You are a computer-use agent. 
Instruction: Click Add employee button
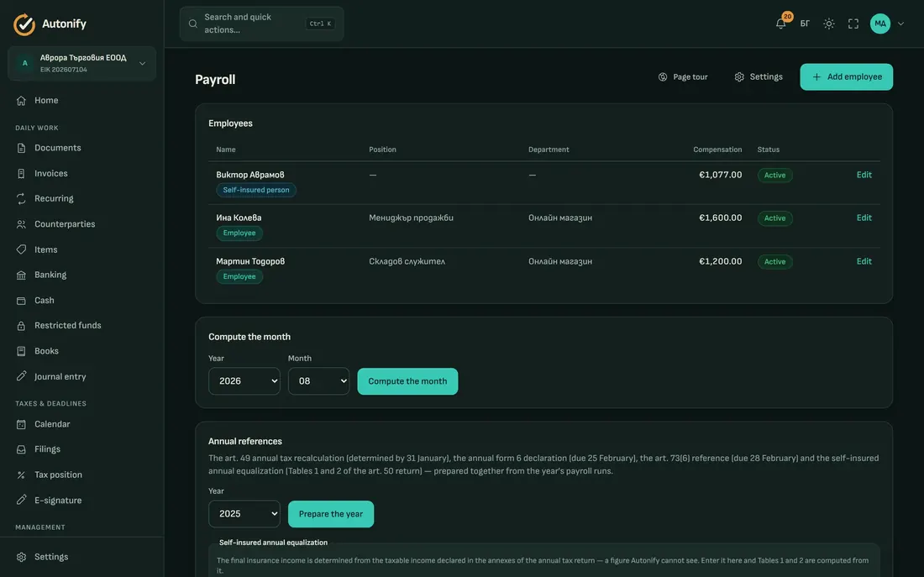point(846,76)
